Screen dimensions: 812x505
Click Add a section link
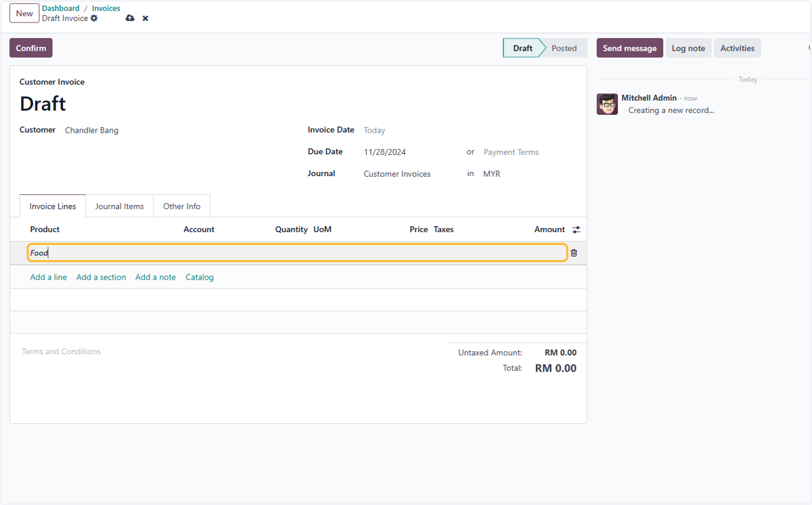point(101,277)
